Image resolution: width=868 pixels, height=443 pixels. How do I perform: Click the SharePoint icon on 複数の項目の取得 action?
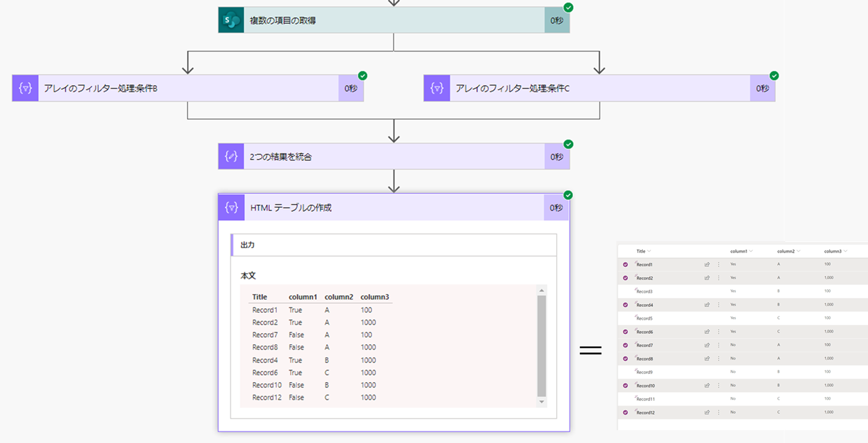click(x=231, y=20)
